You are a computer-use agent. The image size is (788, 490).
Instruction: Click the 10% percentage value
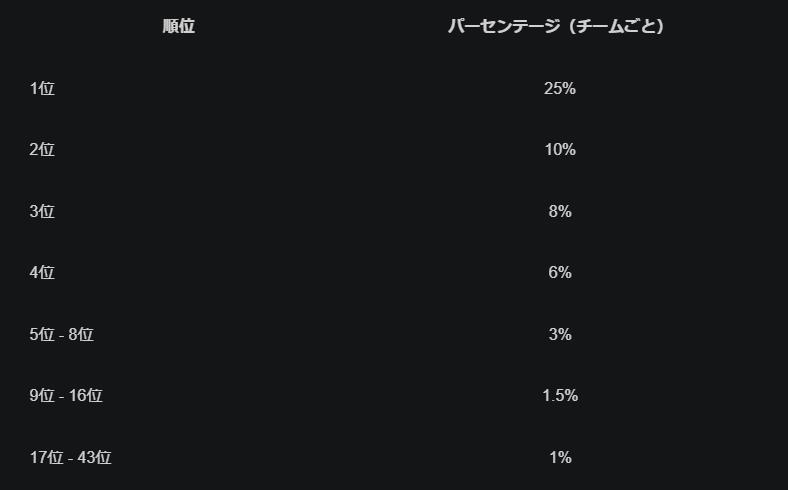[x=559, y=150]
